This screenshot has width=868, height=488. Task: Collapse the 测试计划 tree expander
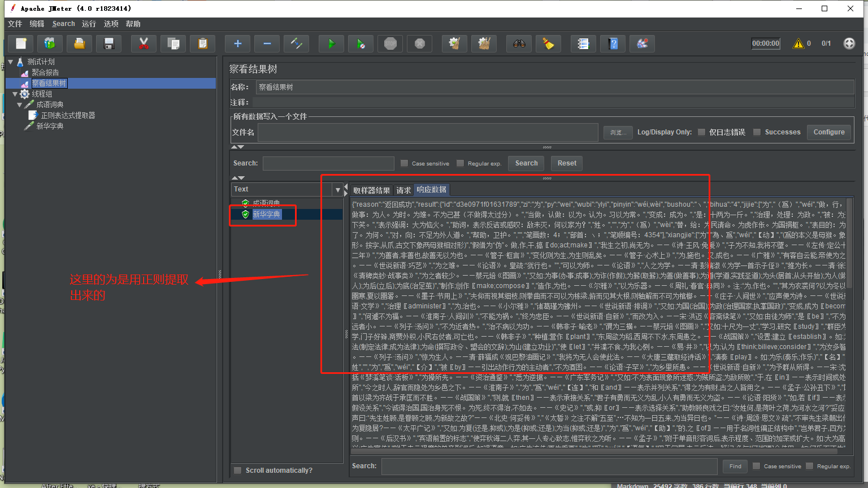point(10,62)
